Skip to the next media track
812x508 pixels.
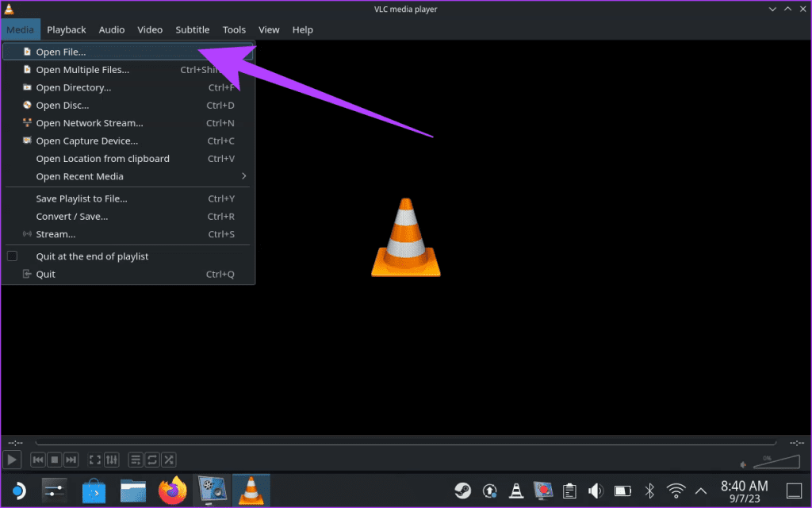pyautogui.click(x=71, y=460)
